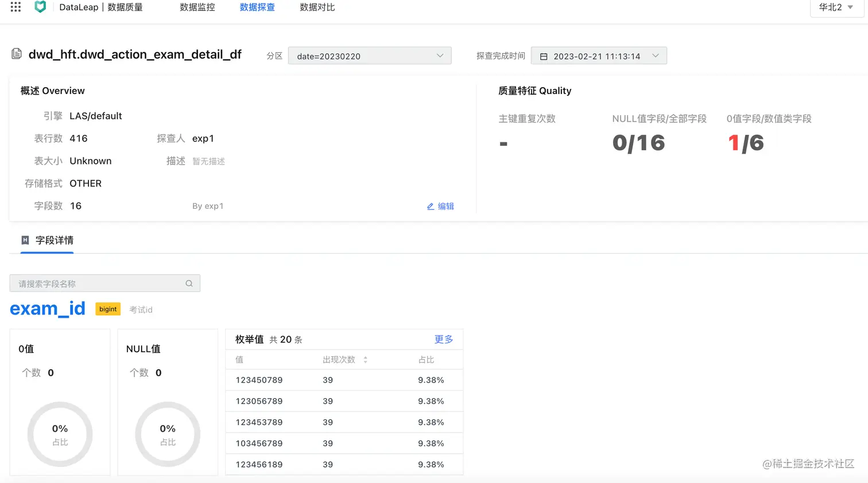Select enum value 103456789 row
This screenshot has height=483, width=868.
click(344, 443)
